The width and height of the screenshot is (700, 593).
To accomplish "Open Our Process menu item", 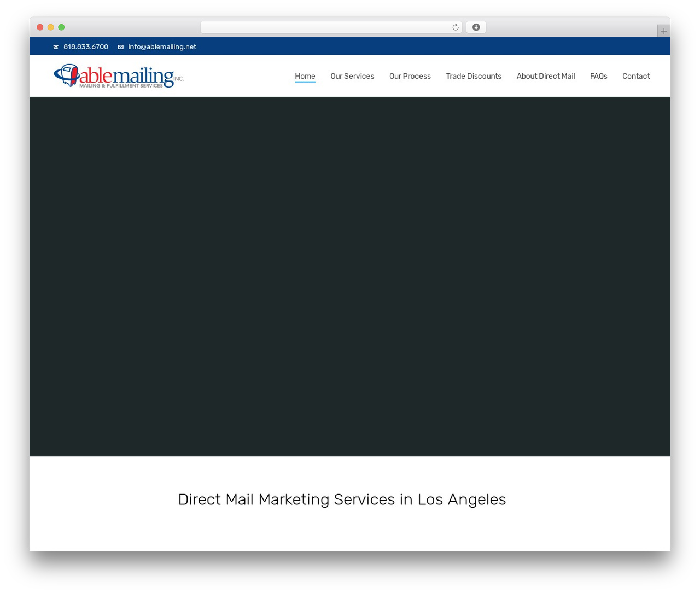I will tap(410, 77).
